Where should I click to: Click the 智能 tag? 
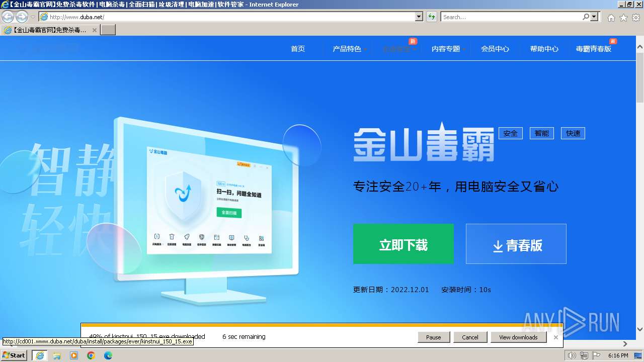(542, 133)
